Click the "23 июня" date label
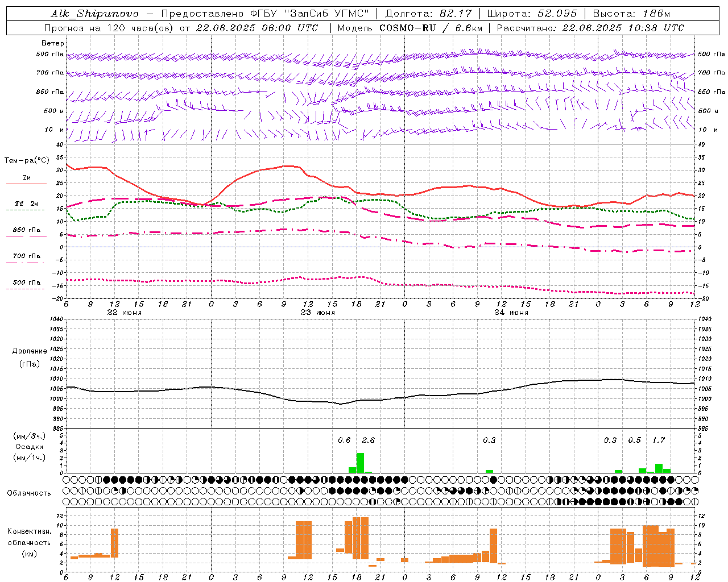Screen dimensions: 728x582 [317, 312]
